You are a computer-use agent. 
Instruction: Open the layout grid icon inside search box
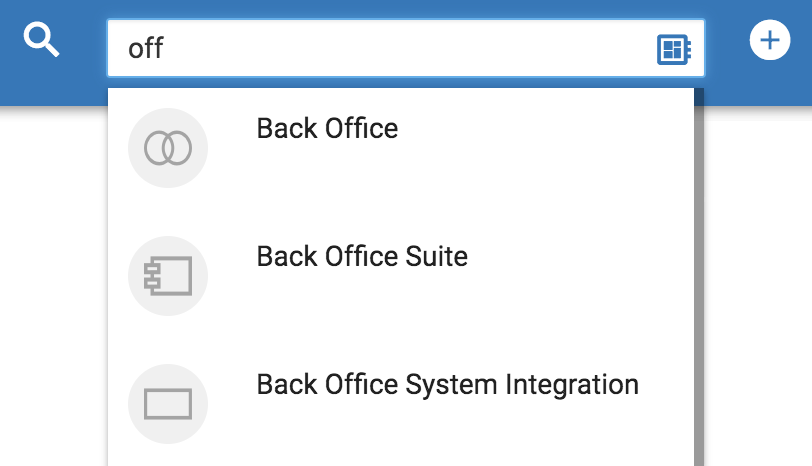tap(674, 49)
